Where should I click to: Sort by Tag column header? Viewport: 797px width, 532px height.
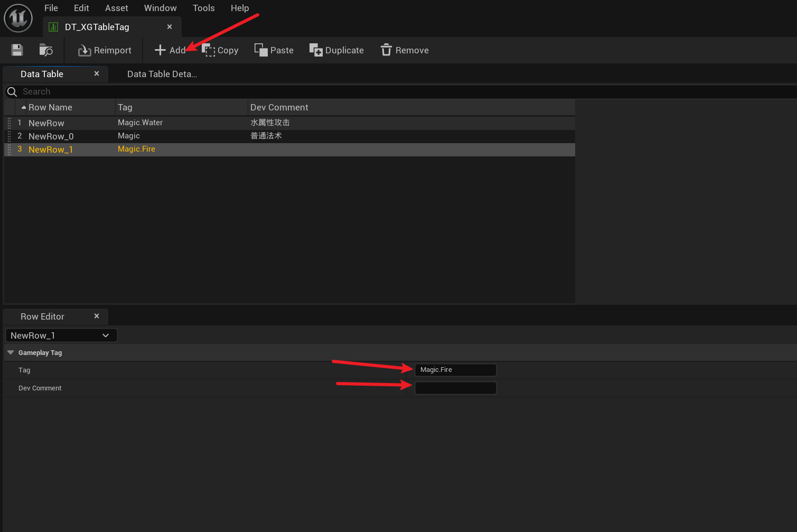pyautogui.click(x=182, y=107)
